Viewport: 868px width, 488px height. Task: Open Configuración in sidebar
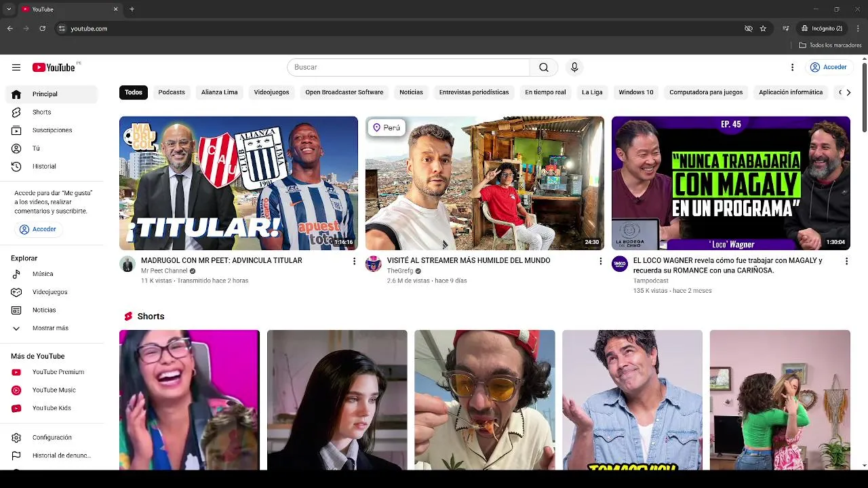point(52,438)
